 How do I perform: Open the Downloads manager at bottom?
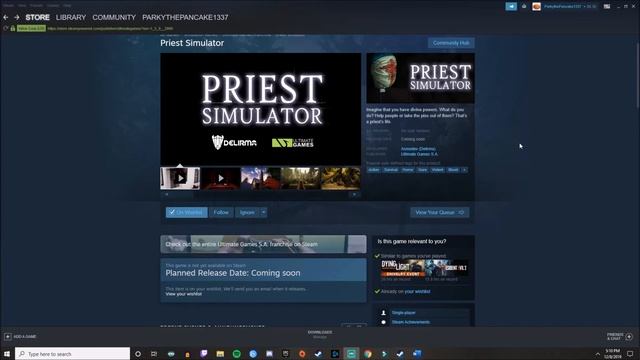coord(320,334)
